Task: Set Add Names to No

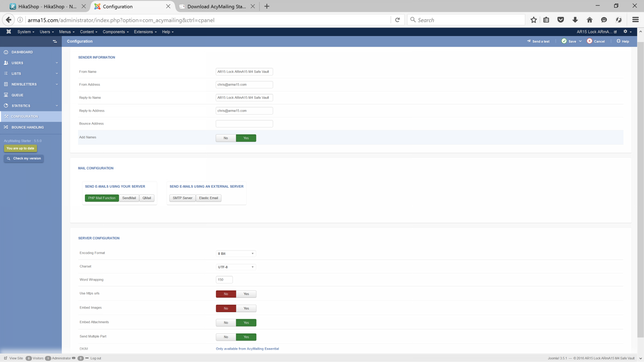Action: click(226, 138)
